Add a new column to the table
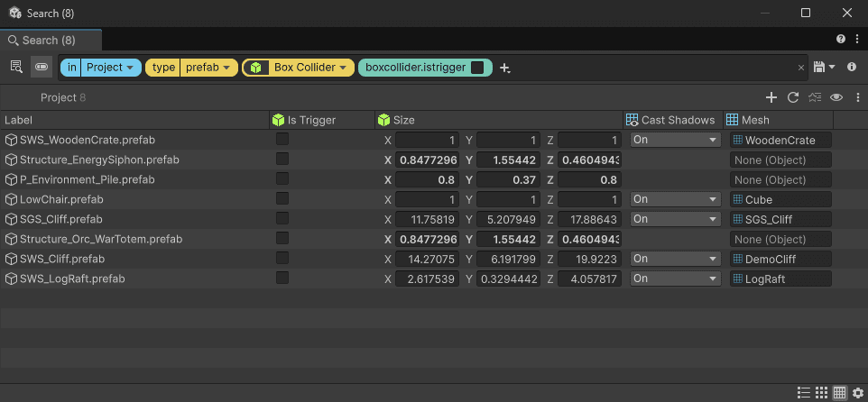Viewport: 868px width, 402px height. pyautogui.click(x=771, y=97)
